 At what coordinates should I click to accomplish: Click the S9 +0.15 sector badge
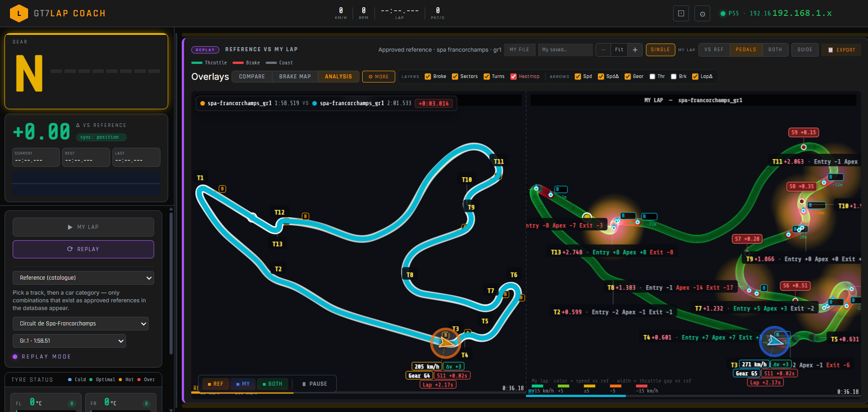click(804, 132)
